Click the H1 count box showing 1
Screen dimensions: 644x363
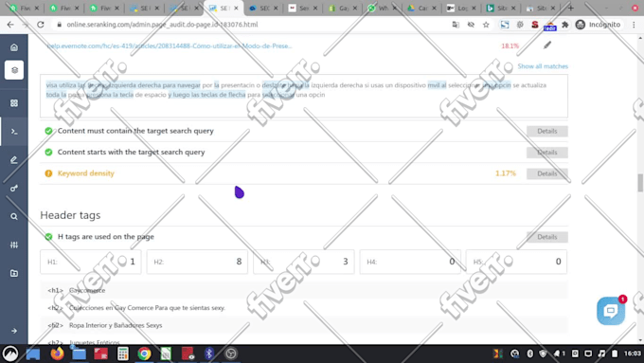click(91, 262)
